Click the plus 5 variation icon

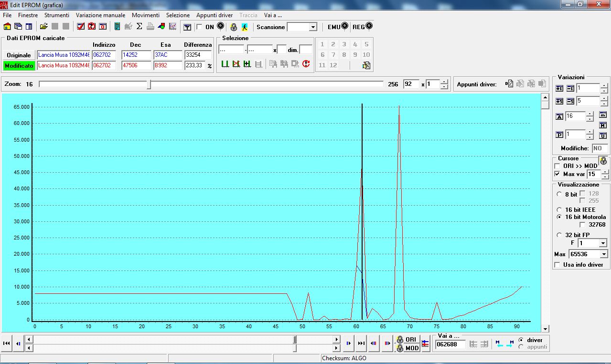coord(560,101)
